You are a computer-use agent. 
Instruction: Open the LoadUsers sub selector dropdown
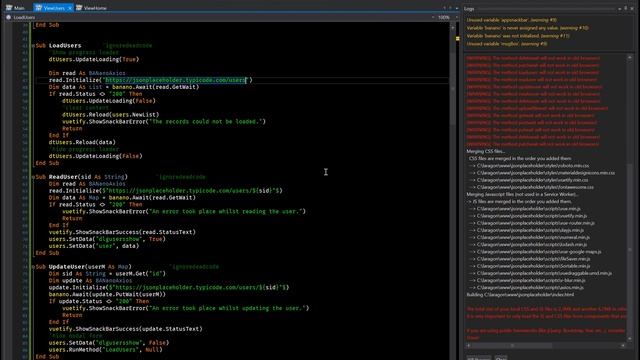433,18
